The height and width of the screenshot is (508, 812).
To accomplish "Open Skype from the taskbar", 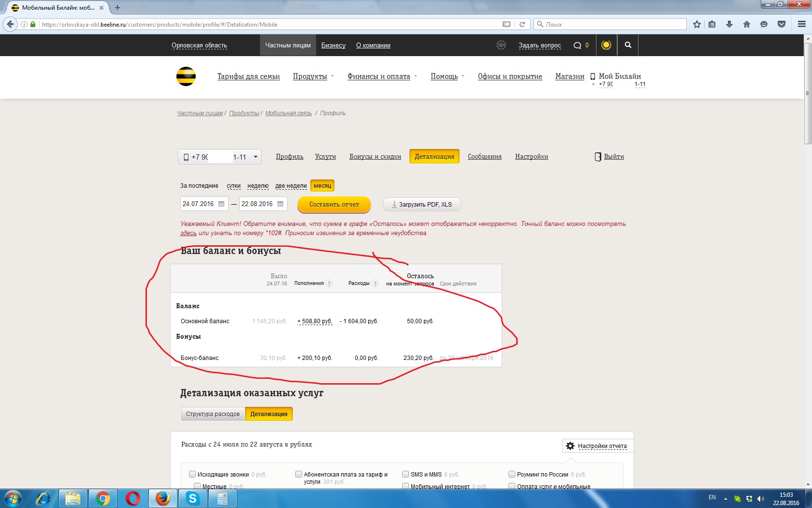I will coord(193,498).
